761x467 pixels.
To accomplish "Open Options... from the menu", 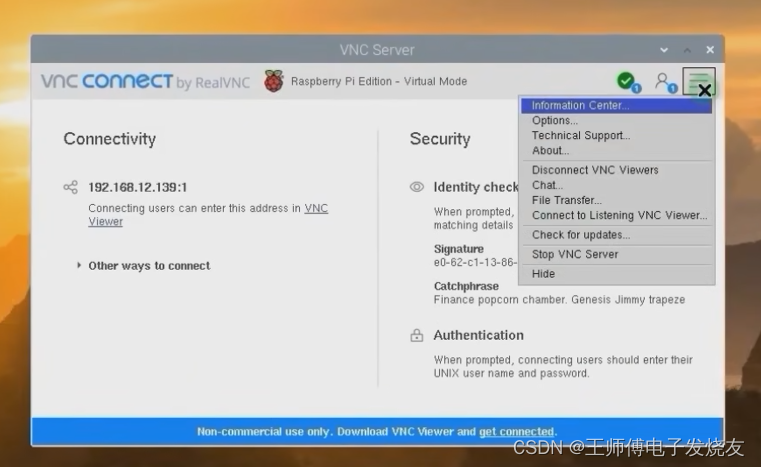I will (616, 120).
